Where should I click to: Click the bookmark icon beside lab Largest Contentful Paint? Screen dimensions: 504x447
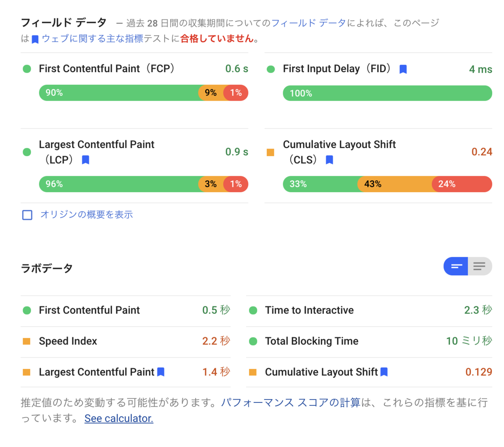point(160,372)
